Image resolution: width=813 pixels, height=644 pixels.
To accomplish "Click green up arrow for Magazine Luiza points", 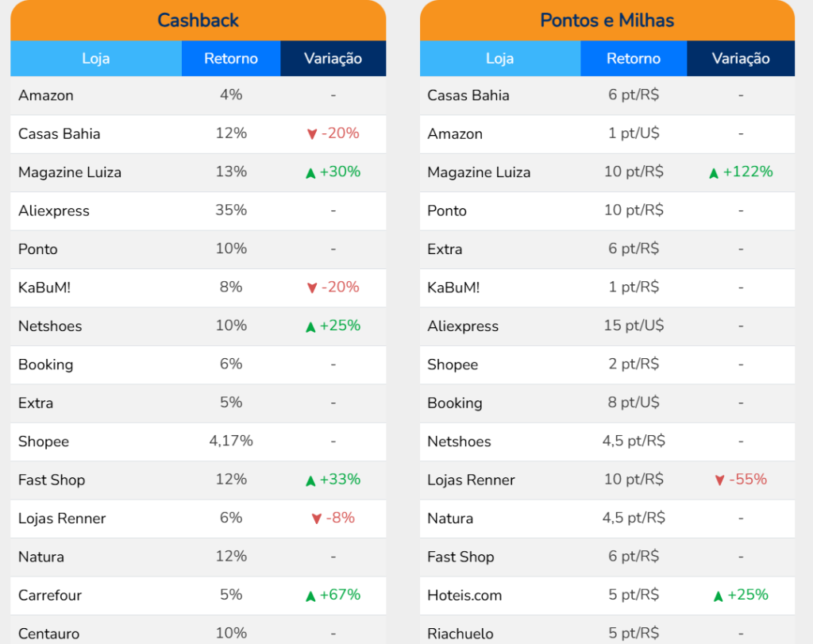I will (714, 173).
